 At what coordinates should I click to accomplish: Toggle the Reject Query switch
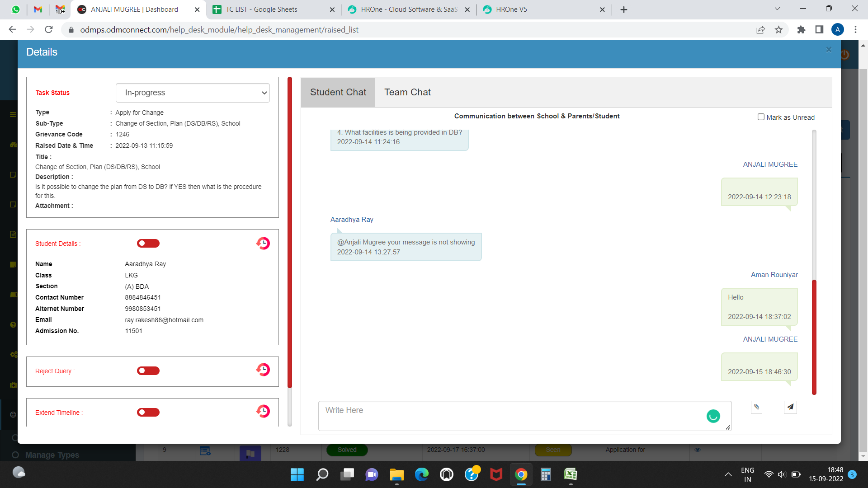pyautogui.click(x=148, y=371)
